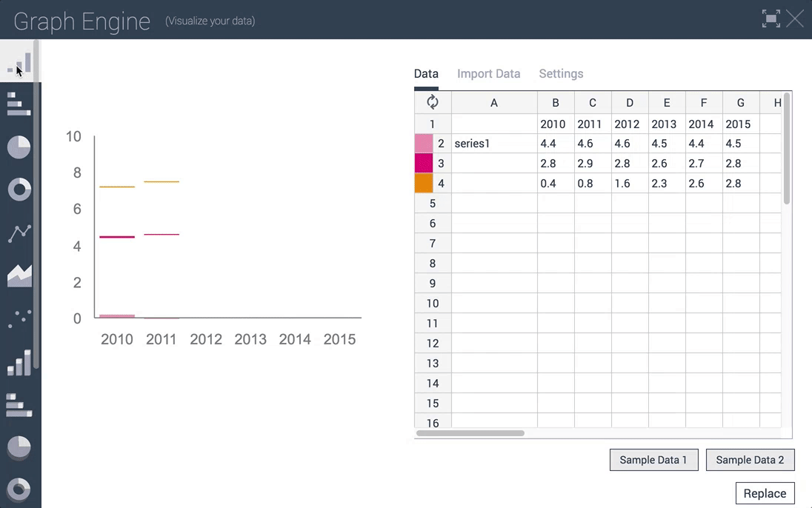Open the Settings tab
Viewport: 812px width, 508px height.
(x=561, y=73)
